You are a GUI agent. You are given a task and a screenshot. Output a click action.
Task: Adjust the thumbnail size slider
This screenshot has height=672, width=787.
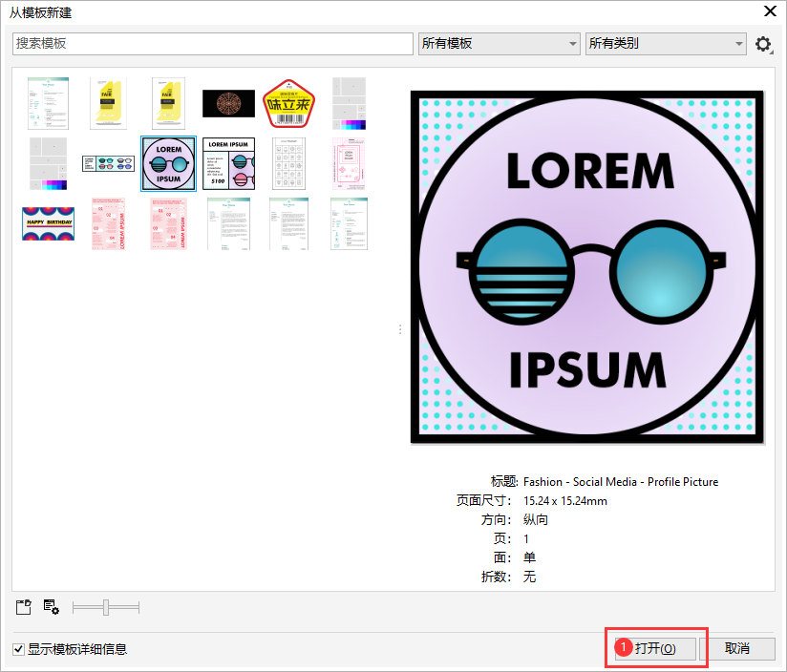click(x=106, y=607)
